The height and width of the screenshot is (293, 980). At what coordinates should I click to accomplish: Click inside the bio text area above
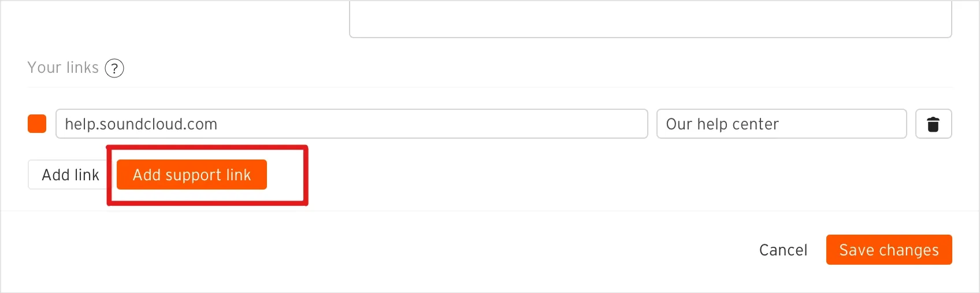[651, 18]
